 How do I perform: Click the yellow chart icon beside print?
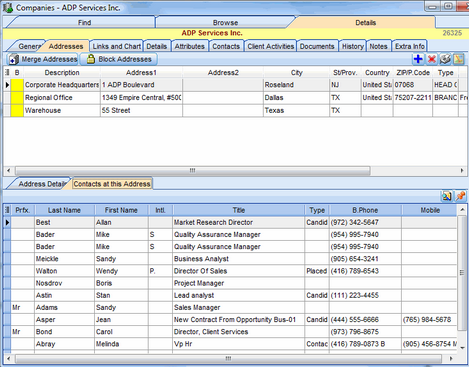[459, 59]
